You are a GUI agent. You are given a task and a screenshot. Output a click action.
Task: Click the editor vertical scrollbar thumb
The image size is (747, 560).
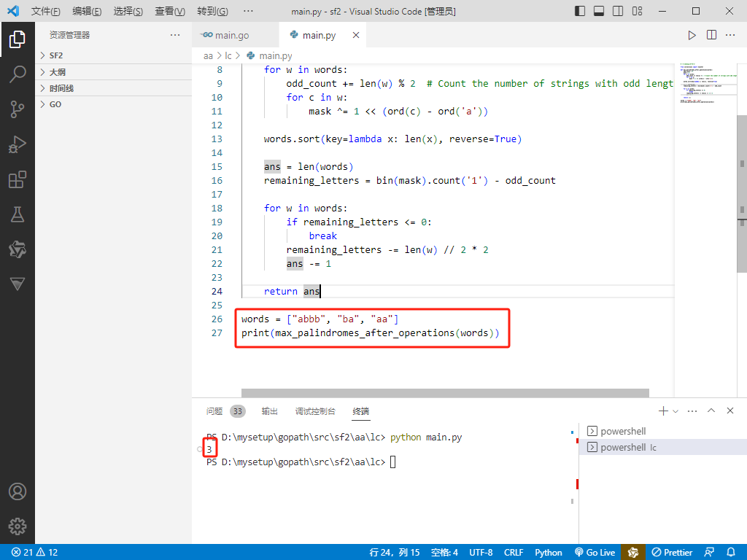(x=742, y=193)
